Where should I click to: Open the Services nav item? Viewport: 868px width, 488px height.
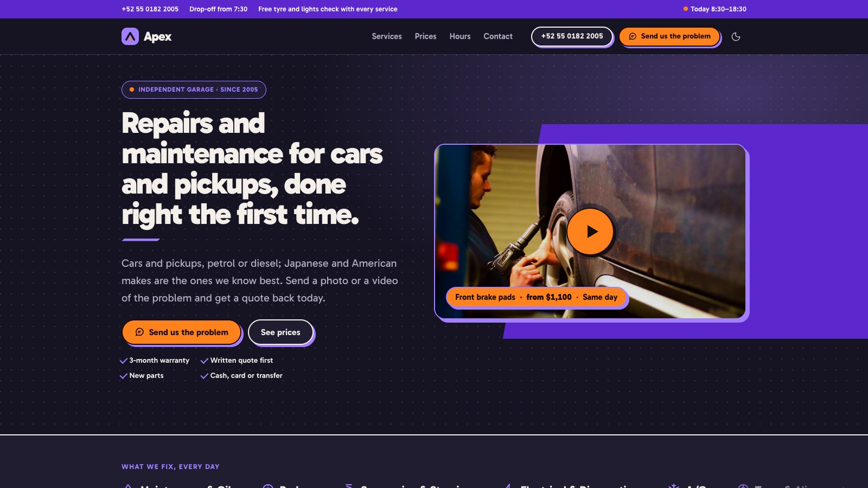coord(387,36)
